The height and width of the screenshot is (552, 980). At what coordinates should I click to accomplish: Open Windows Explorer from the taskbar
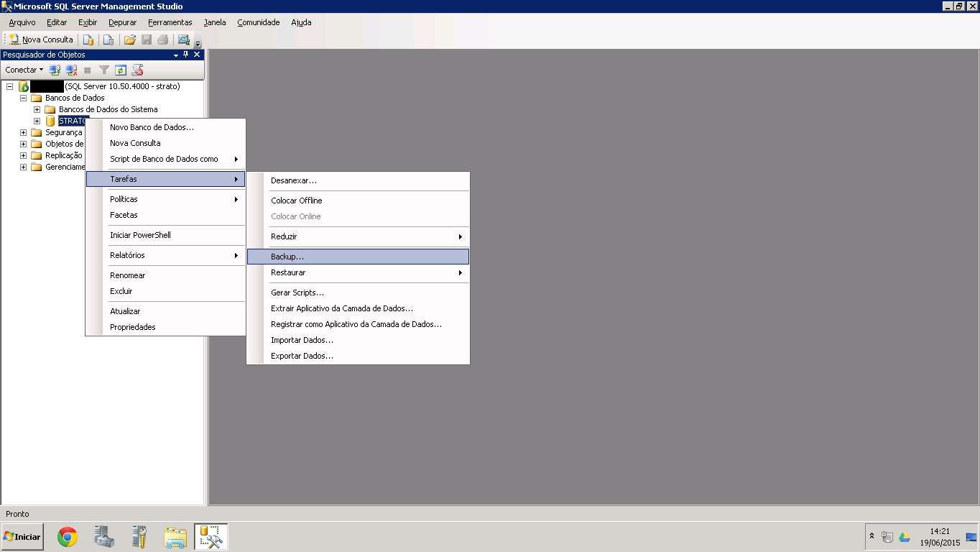[175, 537]
